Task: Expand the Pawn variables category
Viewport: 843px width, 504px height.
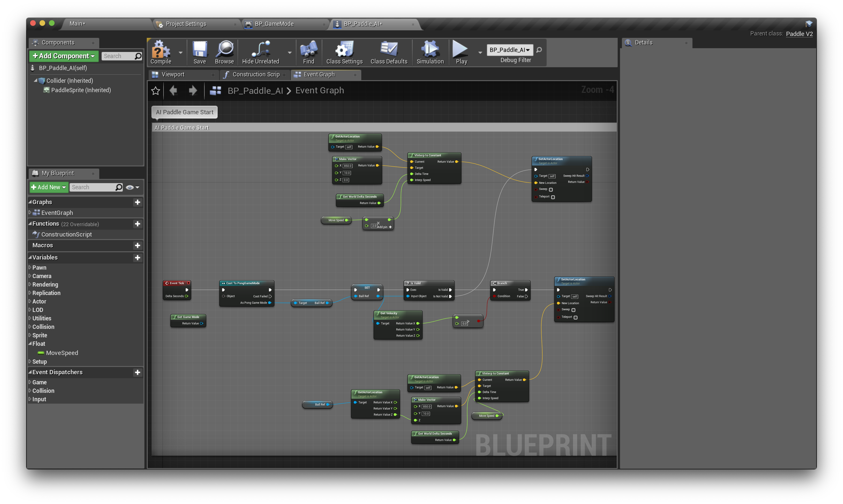Action: (30, 268)
